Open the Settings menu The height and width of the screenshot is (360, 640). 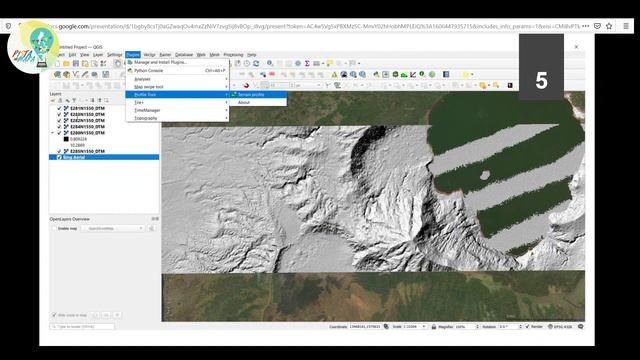[115, 55]
